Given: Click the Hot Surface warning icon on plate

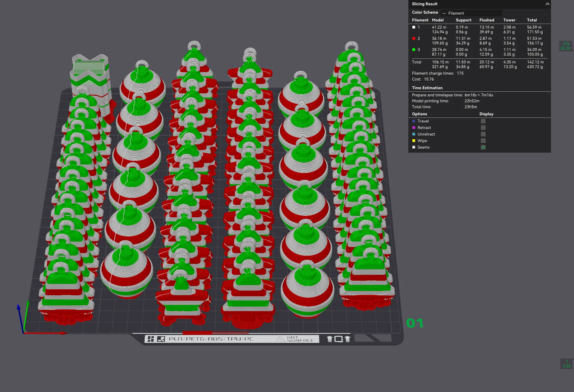Looking at the screenshot, I should [x=280, y=339].
